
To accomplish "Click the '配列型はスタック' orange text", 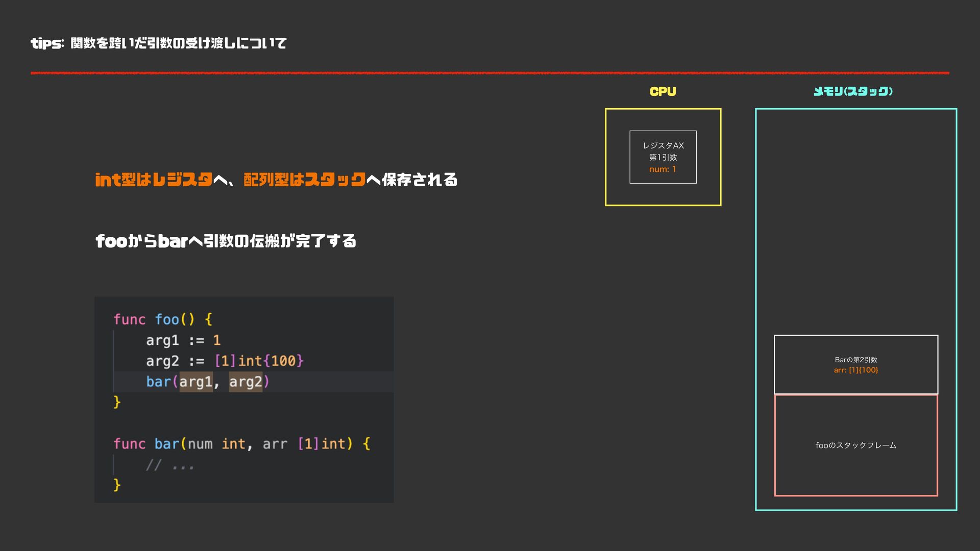I will pos(304,180).
